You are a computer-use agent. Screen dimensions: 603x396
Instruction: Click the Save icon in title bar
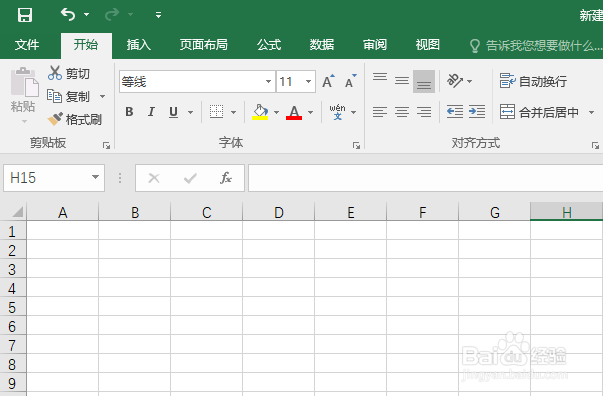25,15
